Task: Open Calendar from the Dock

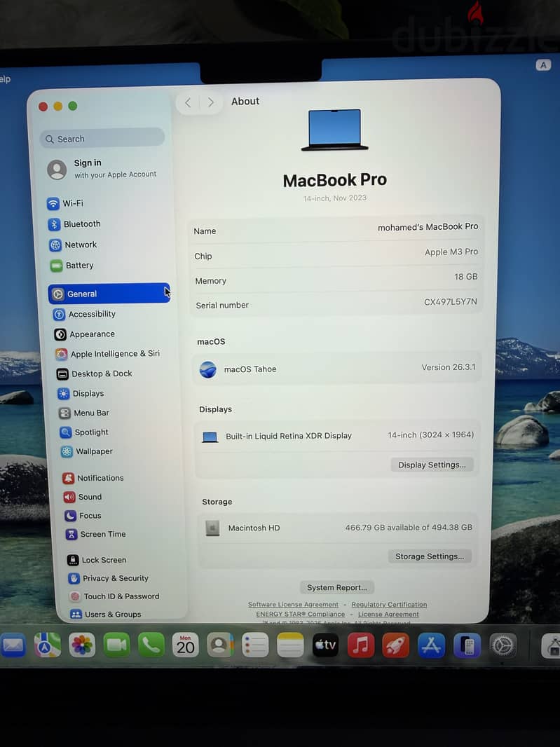Action: (186, 645)
